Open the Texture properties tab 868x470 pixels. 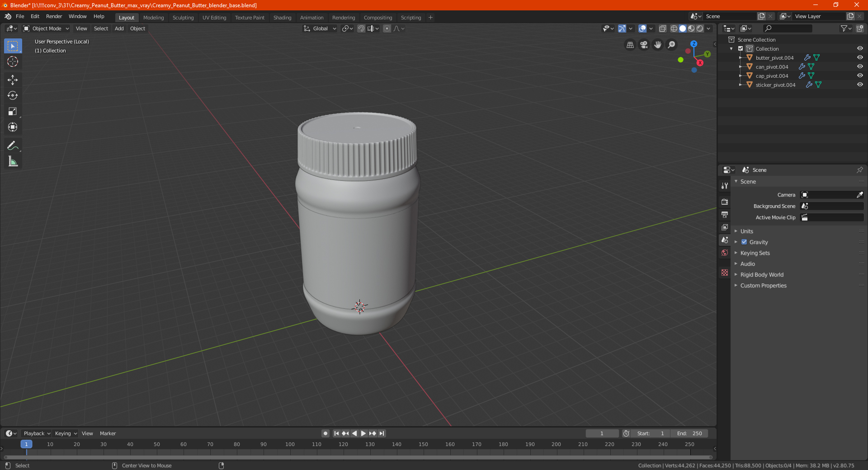pos(725,273)
